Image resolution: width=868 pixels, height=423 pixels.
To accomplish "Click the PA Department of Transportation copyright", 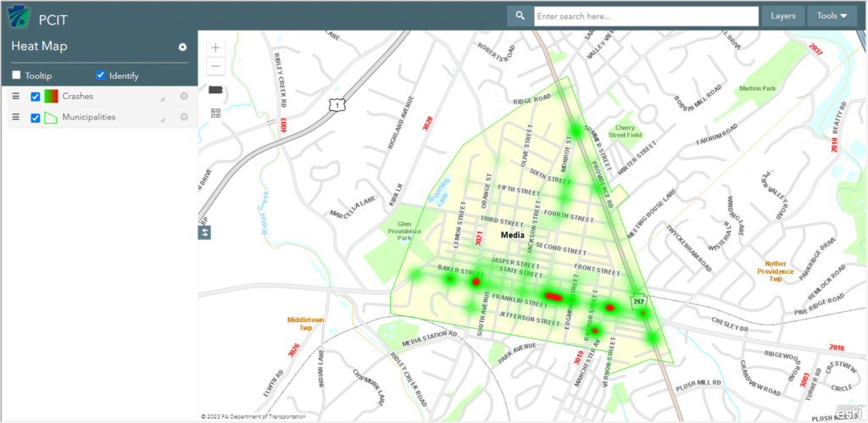I will [x=253, y=416].
